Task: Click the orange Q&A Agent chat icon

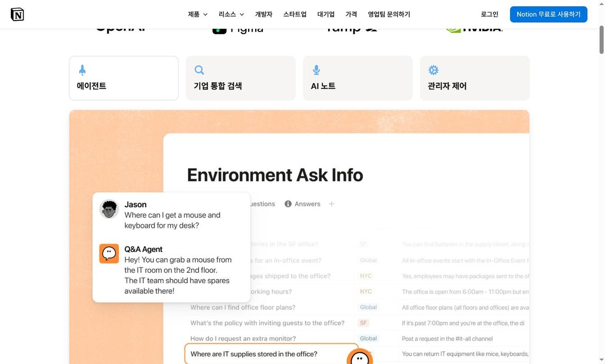Action: [109, 254]
